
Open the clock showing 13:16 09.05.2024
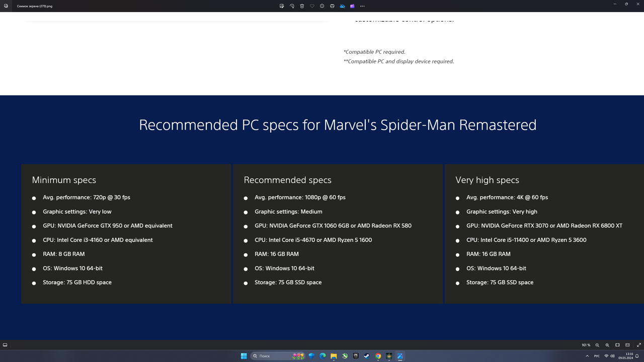click(625, 356)
